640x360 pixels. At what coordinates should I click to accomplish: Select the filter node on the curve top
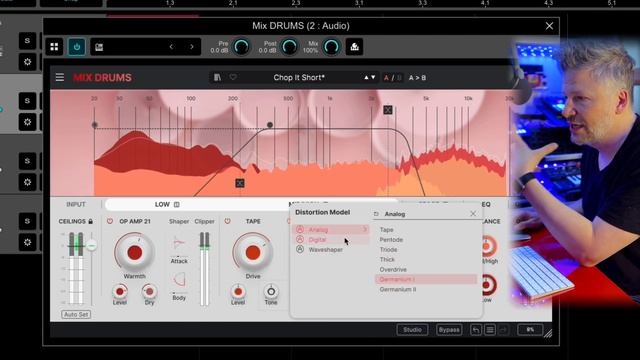point(270,125)
